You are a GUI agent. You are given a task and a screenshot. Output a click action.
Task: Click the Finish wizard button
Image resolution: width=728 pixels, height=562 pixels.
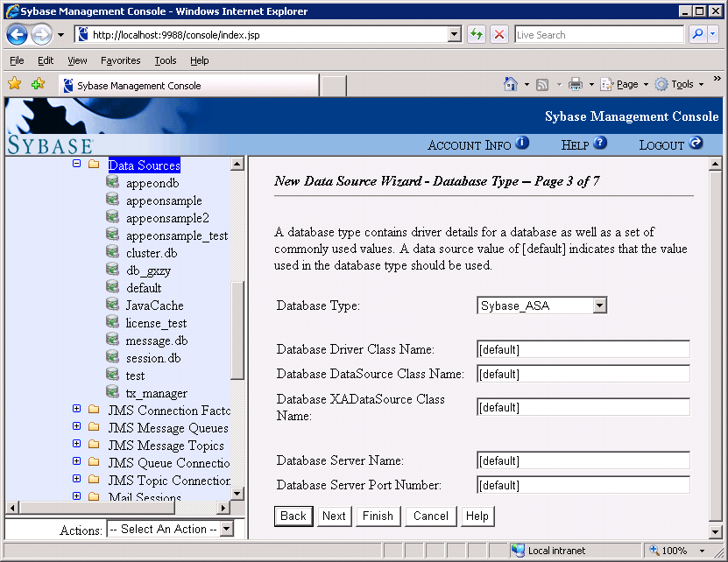(x=378, y=516)
